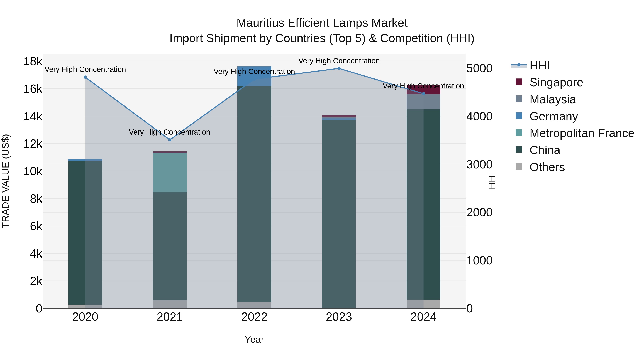
Task: Click the Germany blue legend swatch
Action: (x=519, y=116)
